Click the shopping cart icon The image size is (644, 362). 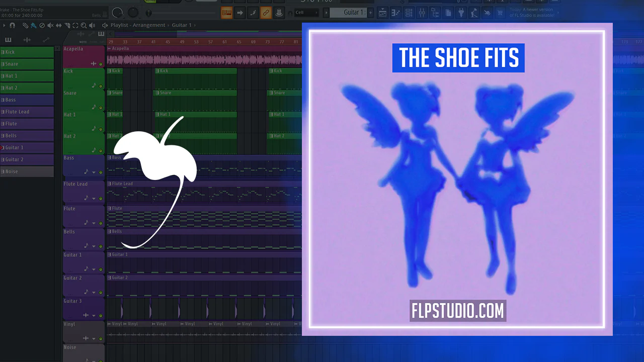(500, 13)
